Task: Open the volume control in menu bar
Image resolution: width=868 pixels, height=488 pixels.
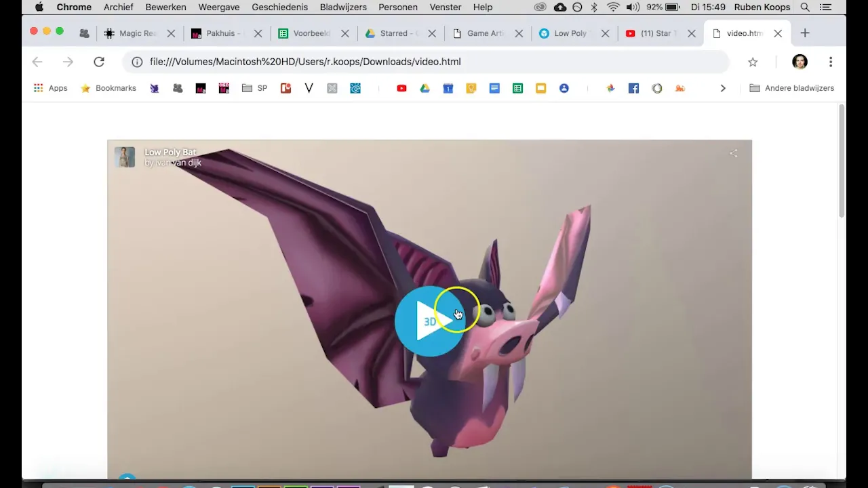Action: pyautogui.click(x=633, y=7)
